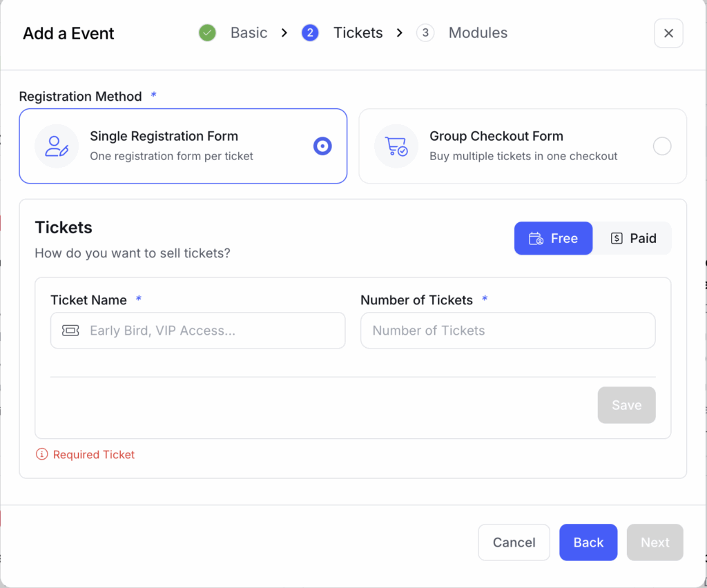Click the chevron between Basic and Tickets

(284, 32)
